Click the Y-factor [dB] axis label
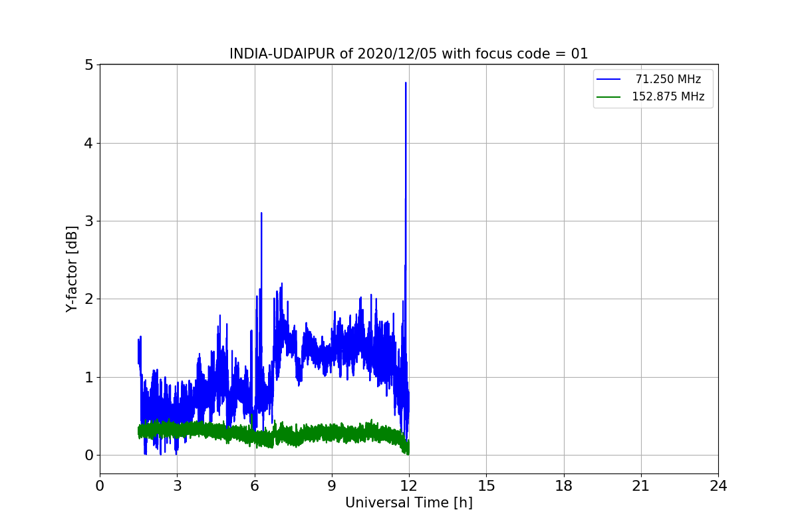The image size is (798, 532). (x=72, y=269)
